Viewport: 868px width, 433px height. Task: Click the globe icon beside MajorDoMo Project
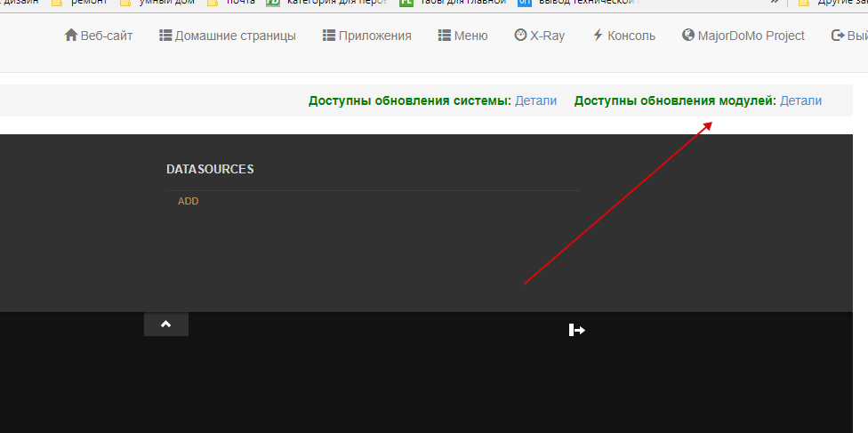[x=688, y=35]
